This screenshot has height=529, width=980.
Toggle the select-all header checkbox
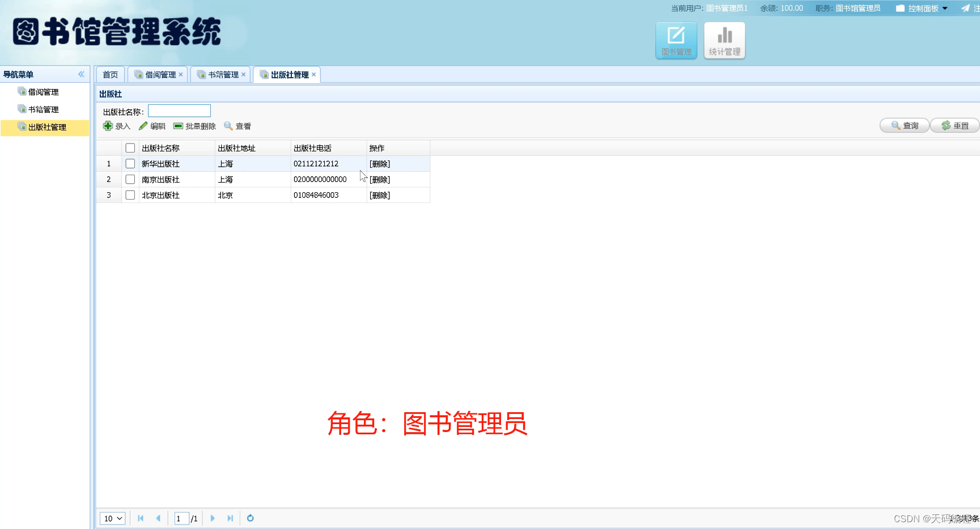130,148
